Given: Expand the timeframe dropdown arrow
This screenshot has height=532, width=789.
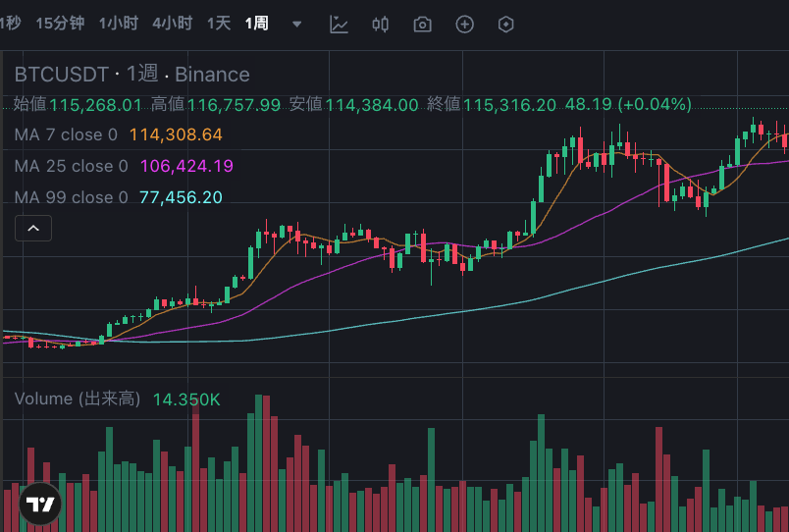Looking at the screenshot, I should click(x=297, y=25).
